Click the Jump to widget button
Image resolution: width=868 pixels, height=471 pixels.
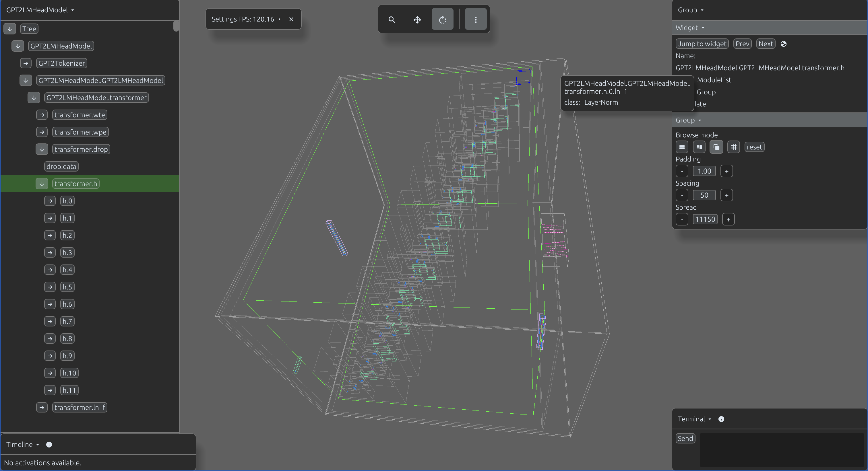[x=702, y=44]
